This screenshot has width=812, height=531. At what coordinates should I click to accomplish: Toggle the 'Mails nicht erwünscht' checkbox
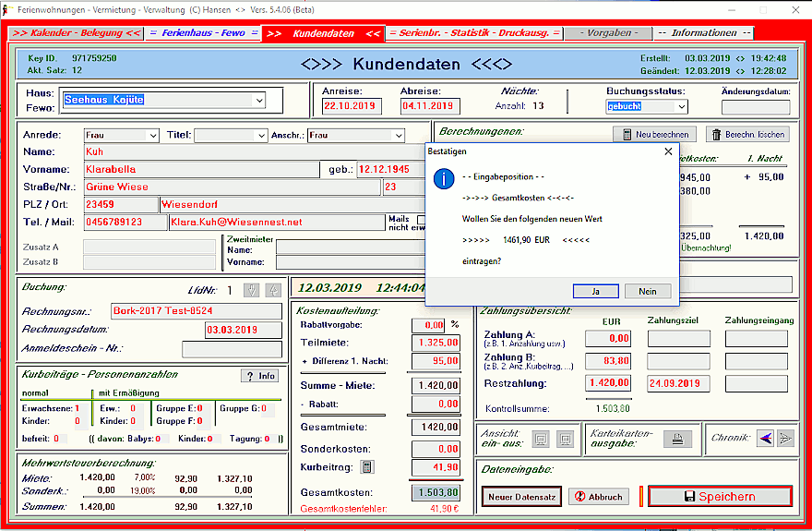click(x=422, y=220)
